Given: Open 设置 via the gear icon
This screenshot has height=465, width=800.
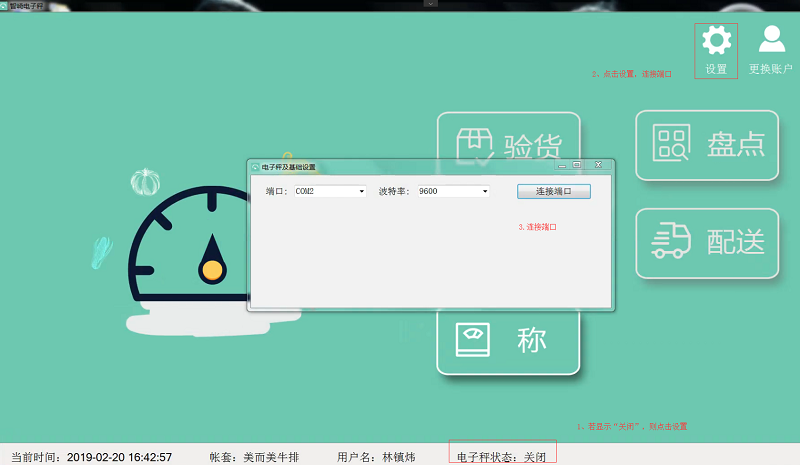Looking at the screenshot, I should pyautogui.click(x=716, y=42).
